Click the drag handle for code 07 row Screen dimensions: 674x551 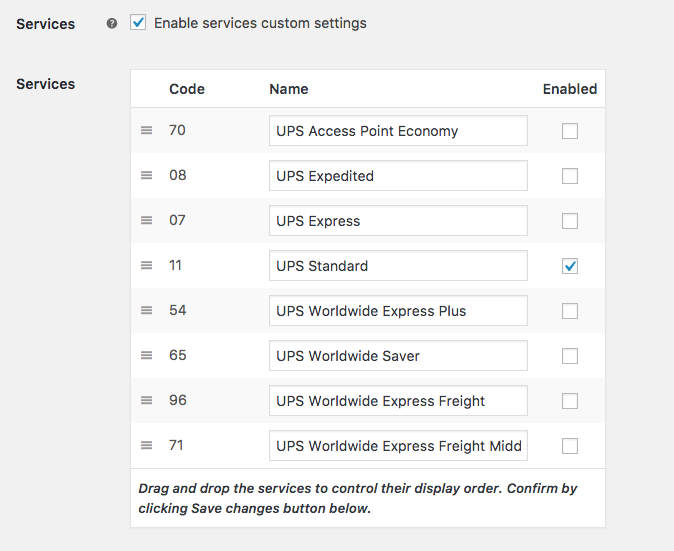pos(147,220)
